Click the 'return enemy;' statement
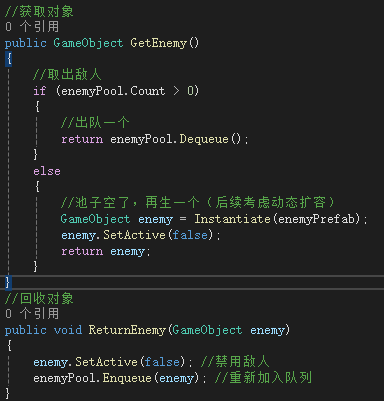 tap(106, 251)
